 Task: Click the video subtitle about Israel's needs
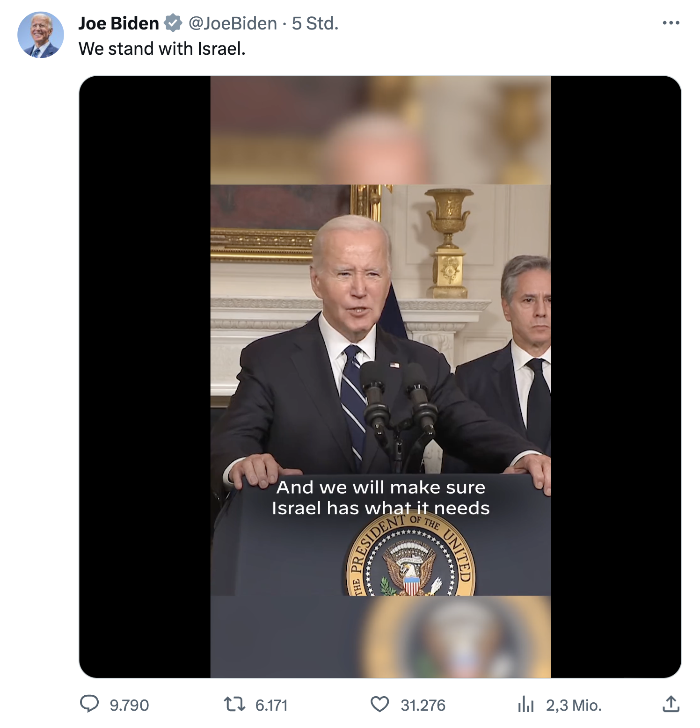(x=381, y=497)
